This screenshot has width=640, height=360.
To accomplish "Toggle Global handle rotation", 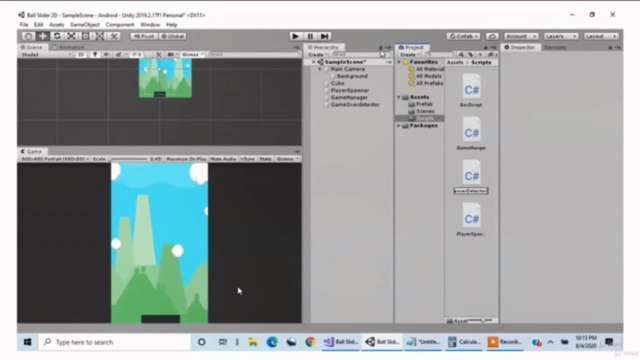I will pos(173,36).
